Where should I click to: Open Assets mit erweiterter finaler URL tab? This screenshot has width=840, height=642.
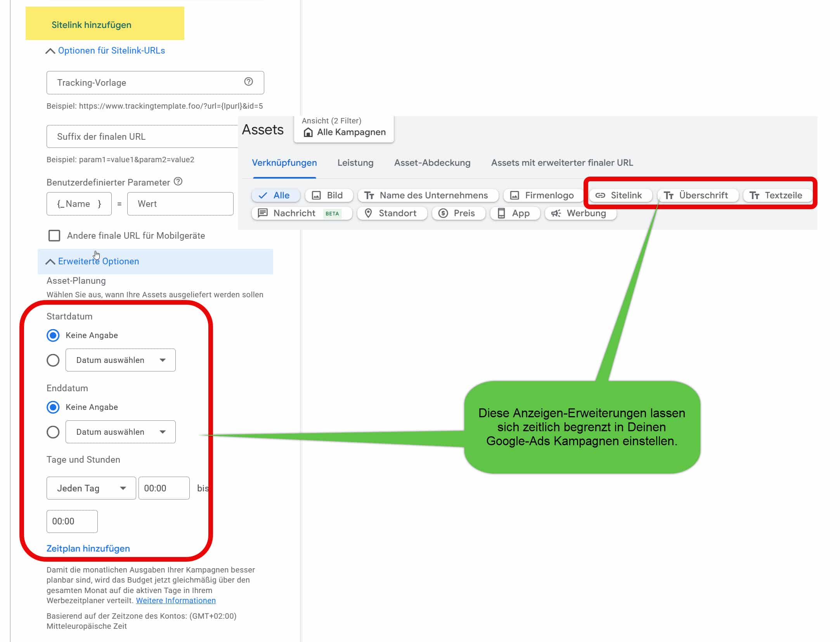pyautogui.click(x=562, y=163)
